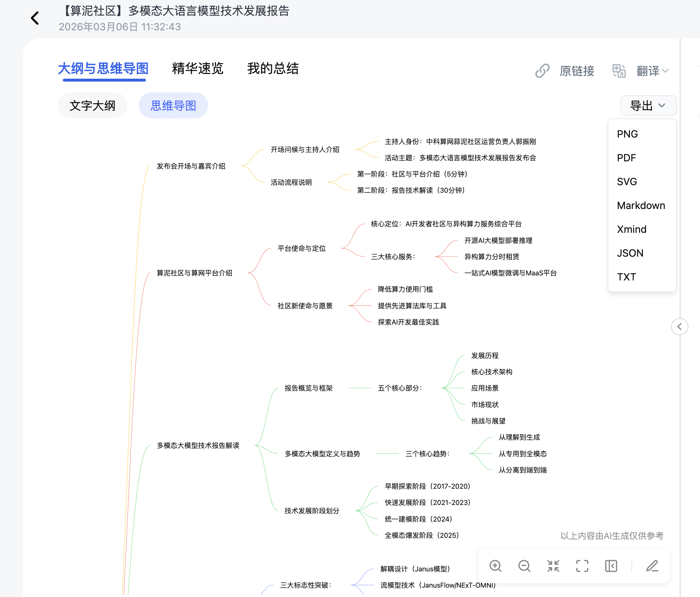
Task: Click text 全模态爆发阶段（2025）
Action: coord(422,535)
